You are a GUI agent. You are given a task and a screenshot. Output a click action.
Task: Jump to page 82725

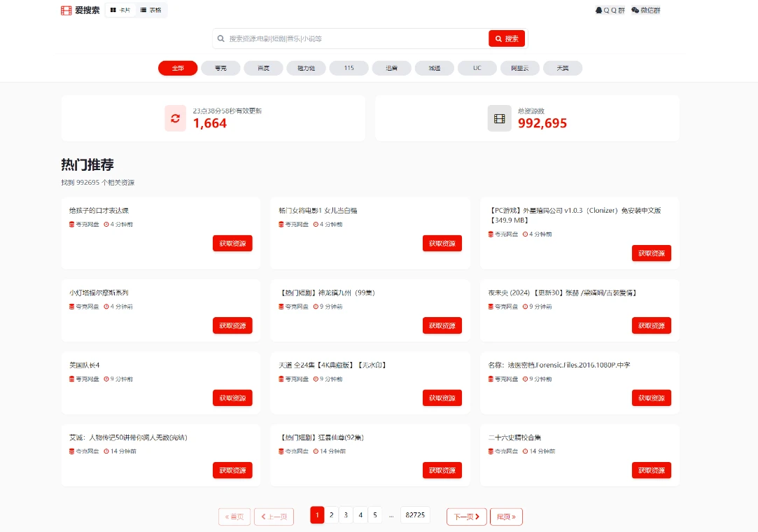click(415, 515)
